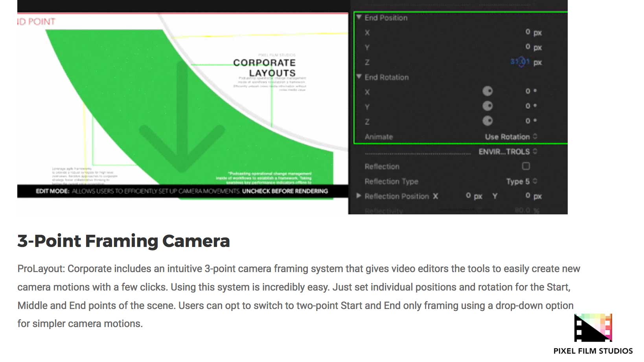644x362 pixels.
Task: Collapse the End Rotation disclosure triangle
Action: tap(359, 77)
